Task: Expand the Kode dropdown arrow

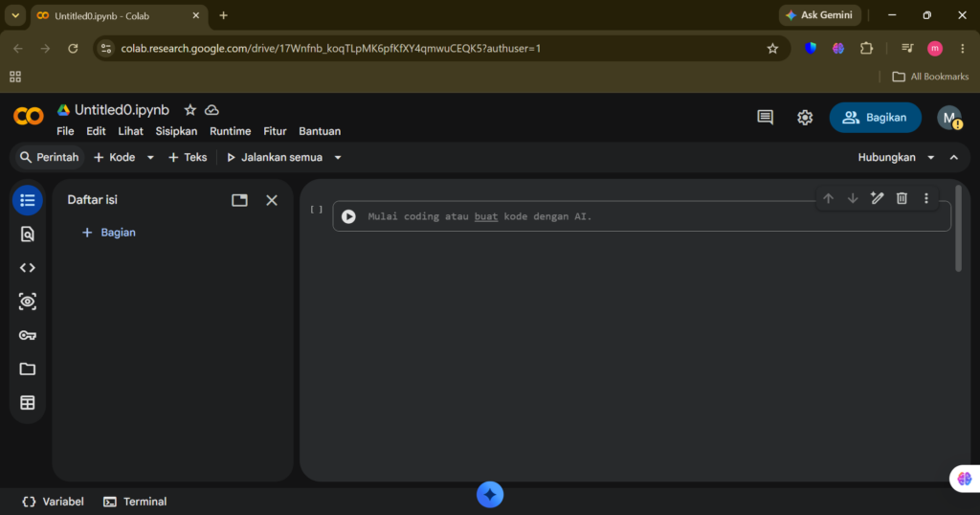Action: tap(150, 158)
